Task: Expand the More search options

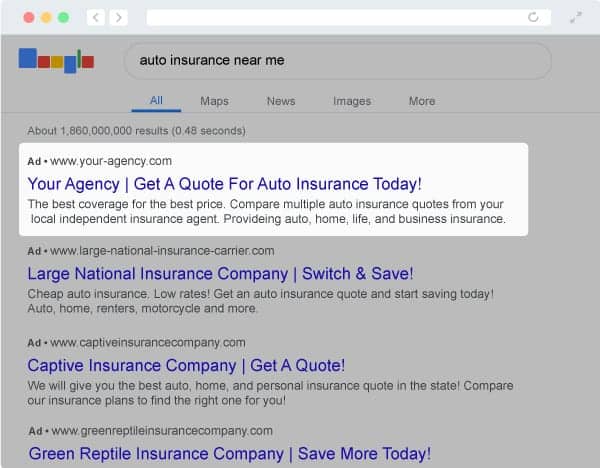Action: point(422,101)
